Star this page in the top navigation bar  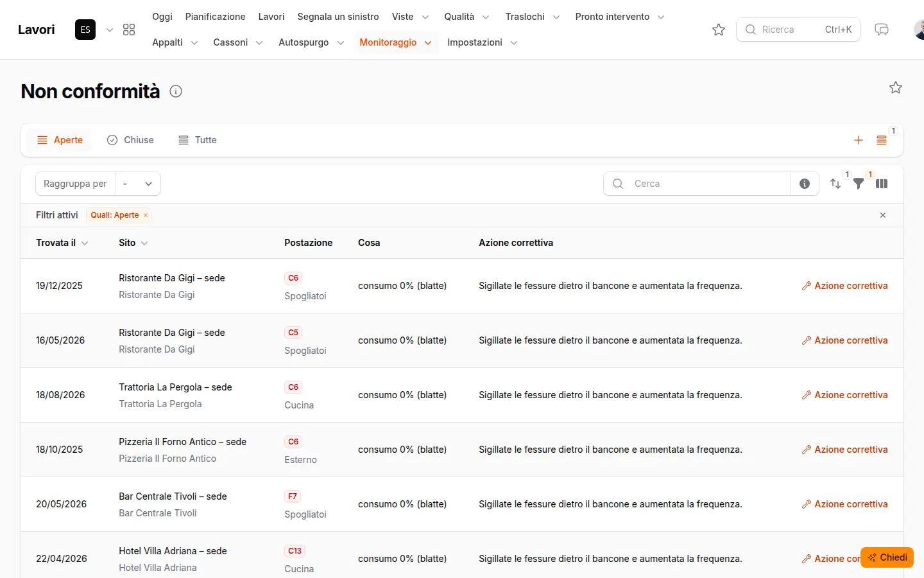(719, 30)
